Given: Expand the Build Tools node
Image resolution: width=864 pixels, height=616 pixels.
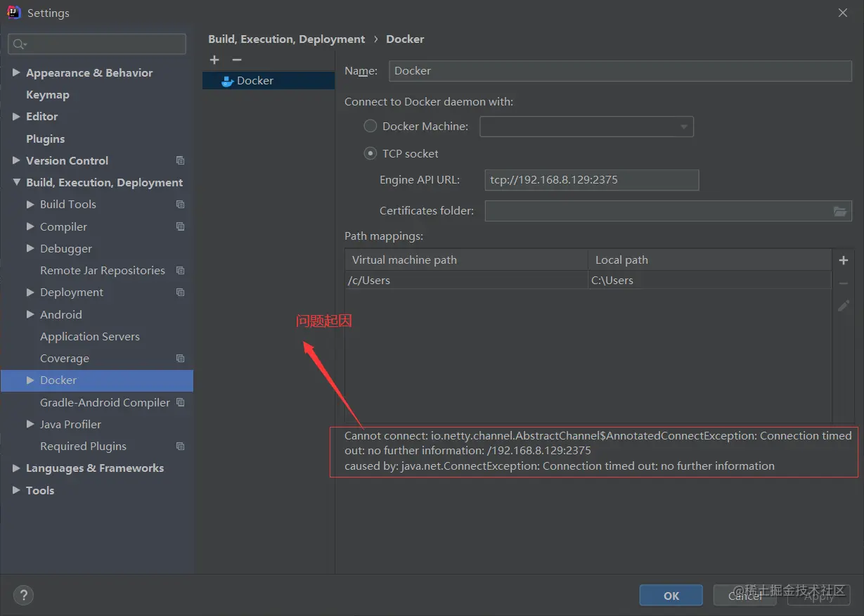Looking at the screenshot, I should [30, 204].
